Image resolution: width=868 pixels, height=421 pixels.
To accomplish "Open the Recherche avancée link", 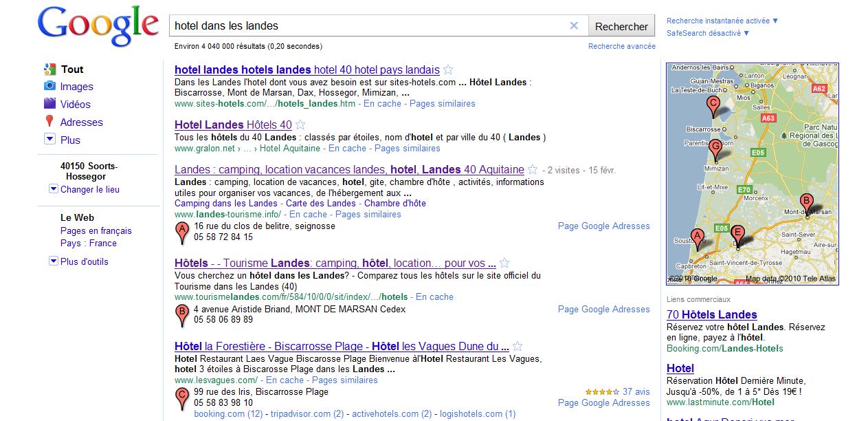I will 621,46.
